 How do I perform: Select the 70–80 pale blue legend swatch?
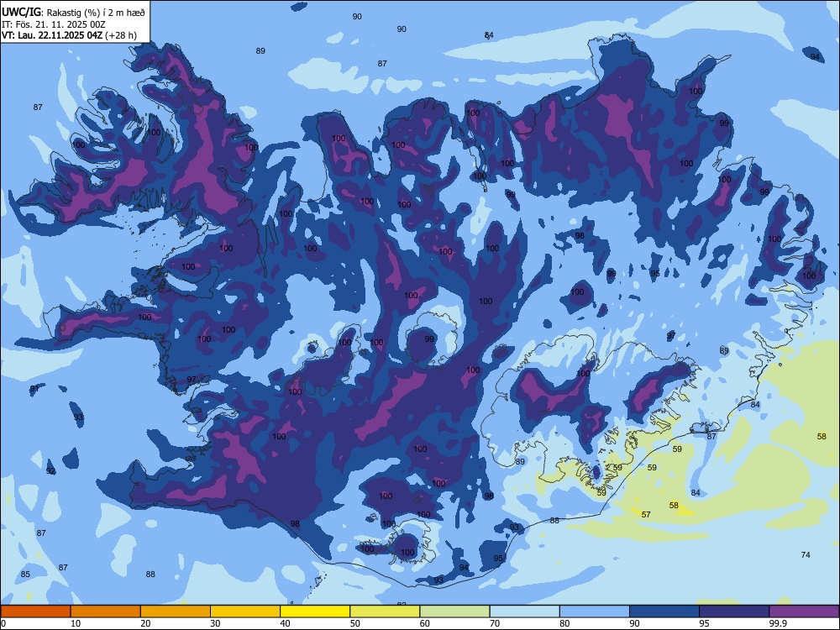pyautogui.click(x=524, y=612)
